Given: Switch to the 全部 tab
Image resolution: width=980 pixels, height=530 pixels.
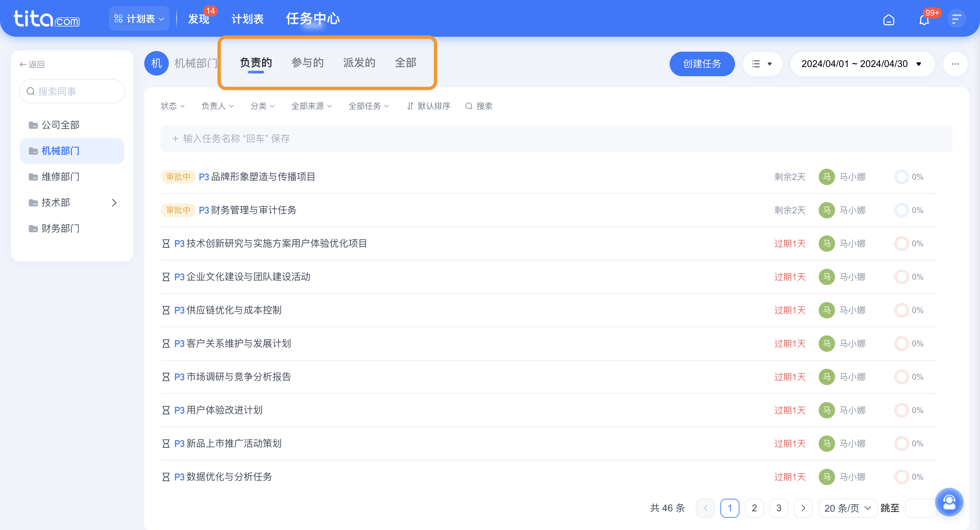Looking at the screenshot, I should pyautogui.click(x=406, y=63).
